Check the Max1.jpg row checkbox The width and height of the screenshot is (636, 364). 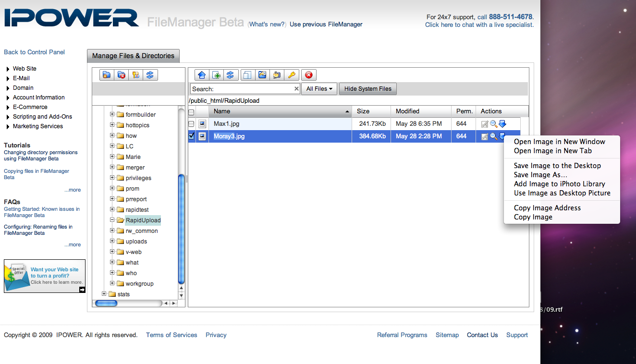click(192, 124)
